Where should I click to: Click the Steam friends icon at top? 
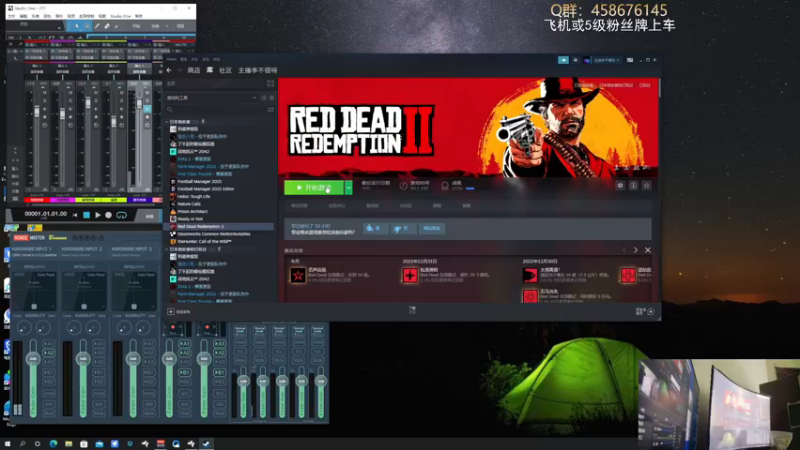point(576,60)
